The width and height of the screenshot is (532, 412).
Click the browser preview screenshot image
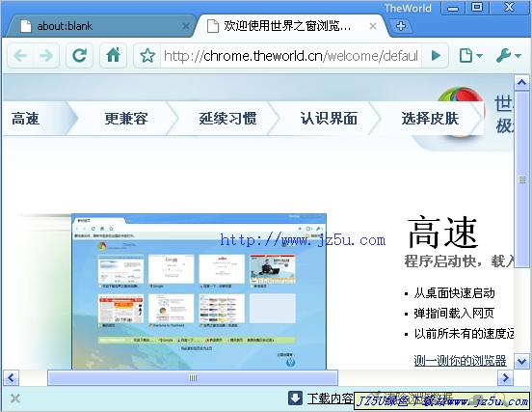(199, 291)
